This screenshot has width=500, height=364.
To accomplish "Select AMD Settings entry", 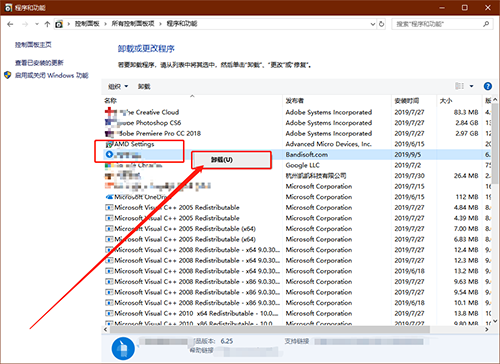I will [296, 144].
